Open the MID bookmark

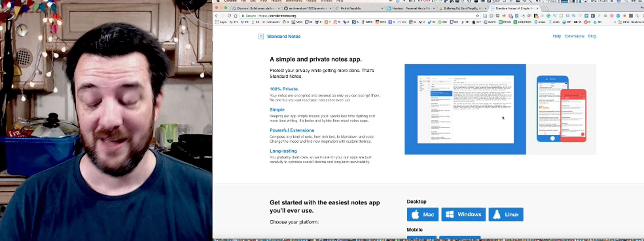(297, 22)
